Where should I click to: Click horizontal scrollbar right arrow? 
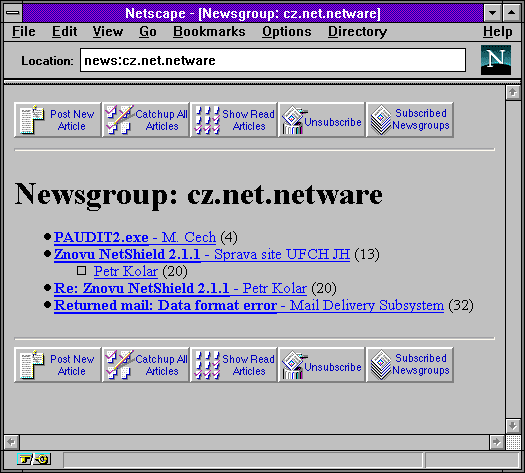[x=497, y=442]
